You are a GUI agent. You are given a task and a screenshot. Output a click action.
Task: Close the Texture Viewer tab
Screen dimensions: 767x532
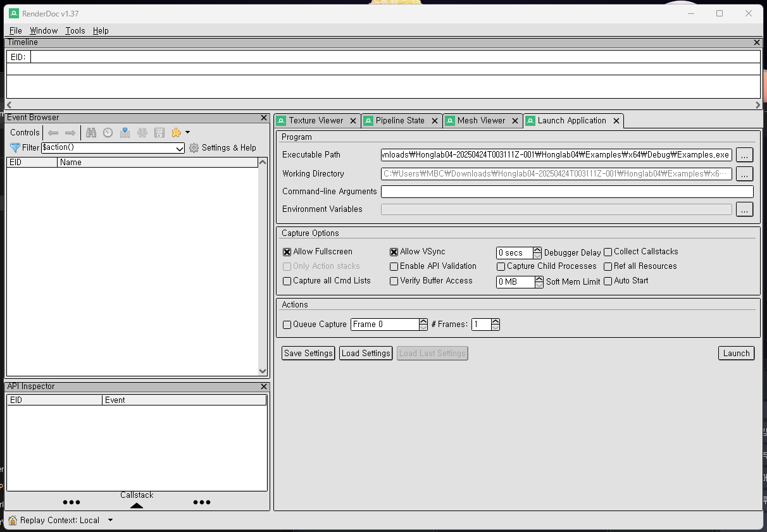click(353, 121)
